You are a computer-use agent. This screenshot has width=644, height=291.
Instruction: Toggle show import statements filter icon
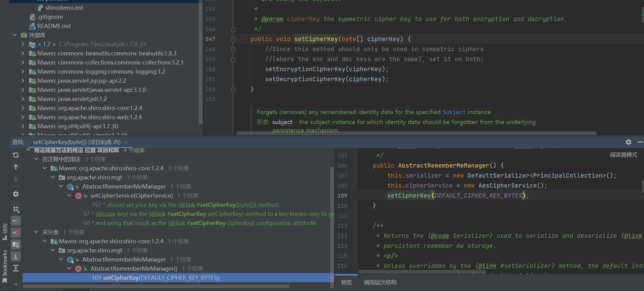pos(16,244)
